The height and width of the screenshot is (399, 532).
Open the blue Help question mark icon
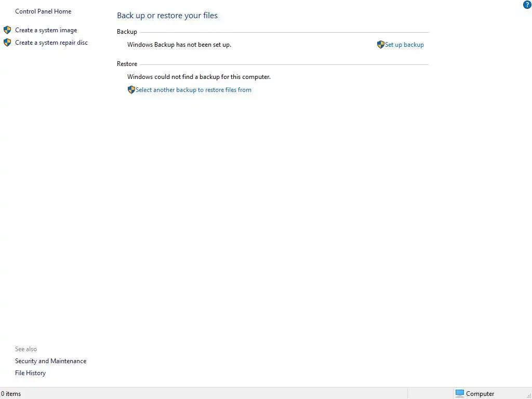(527, 5)
